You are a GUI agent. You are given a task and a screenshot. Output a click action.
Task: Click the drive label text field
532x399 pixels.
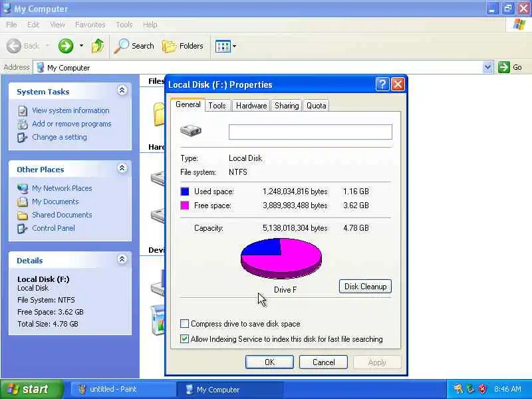click(x=310, y=132)
